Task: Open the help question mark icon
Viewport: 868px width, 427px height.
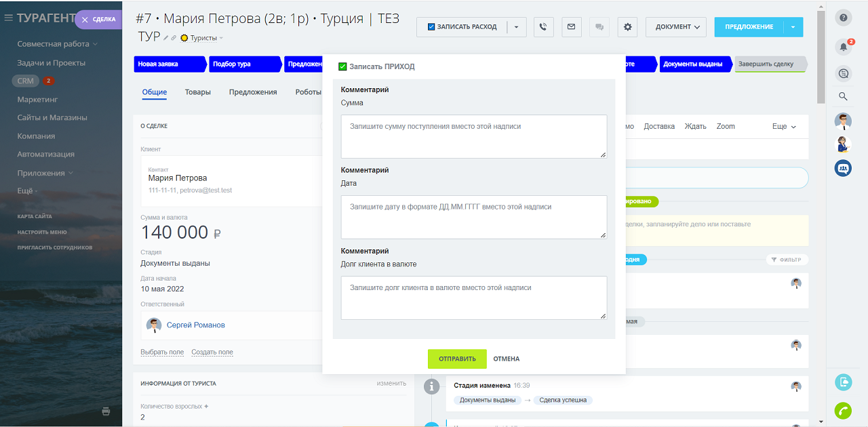Action: 844,18
